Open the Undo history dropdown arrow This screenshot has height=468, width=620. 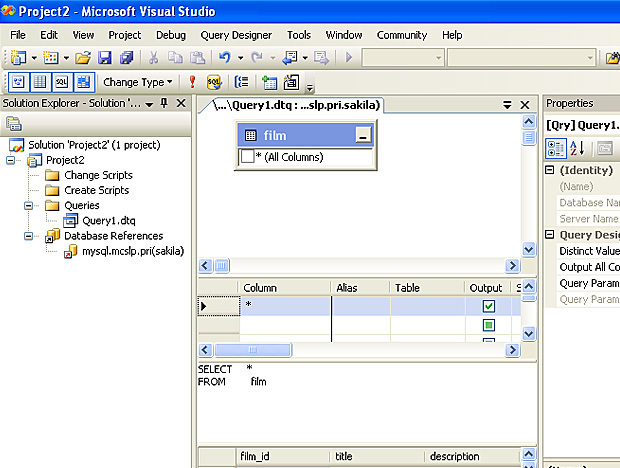[240, 58]
